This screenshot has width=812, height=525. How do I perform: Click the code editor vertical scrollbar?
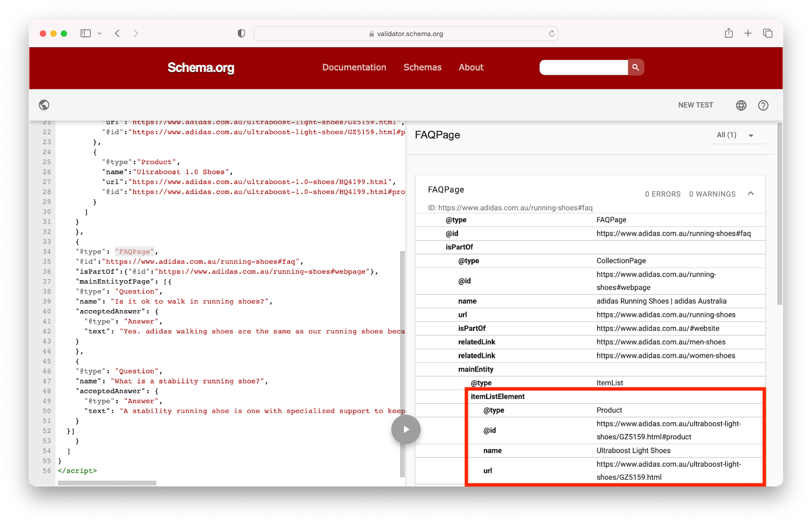tap(402, 364)
